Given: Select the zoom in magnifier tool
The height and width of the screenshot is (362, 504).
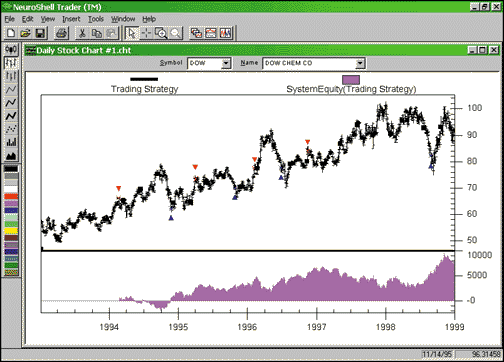Looking at the screenshot, I should pyautogui.click(x=161, y=33).
